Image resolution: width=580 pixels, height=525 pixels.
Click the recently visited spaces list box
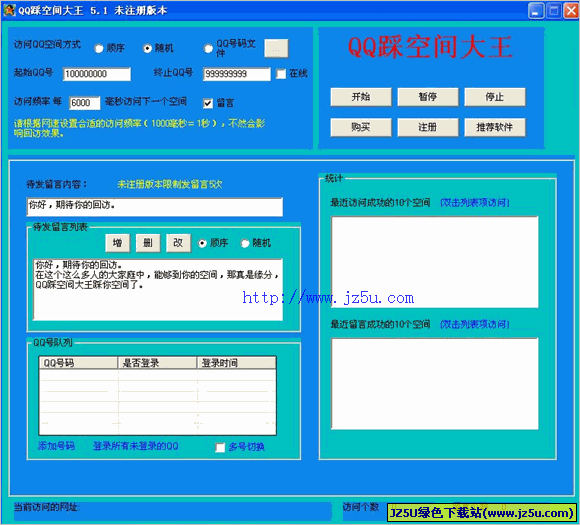tap(435, 262)
